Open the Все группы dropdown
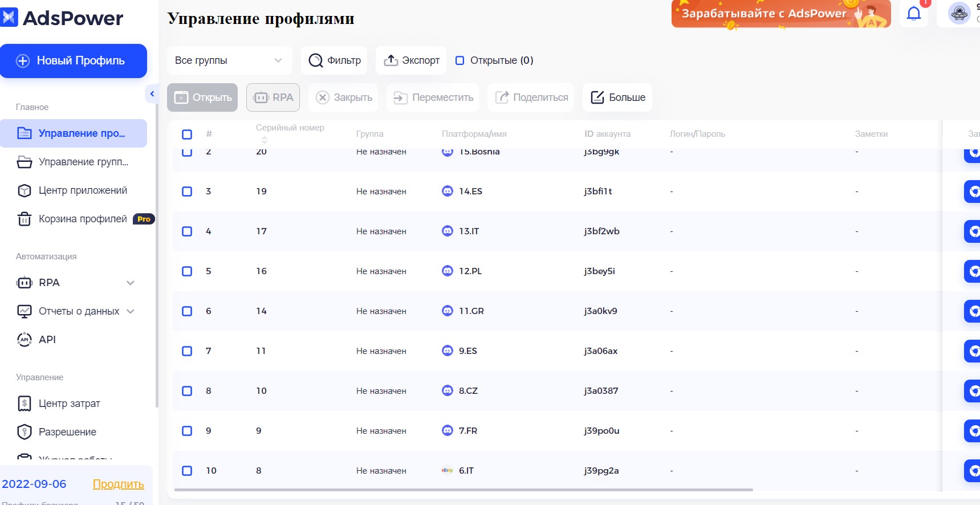 pos(229,60)
